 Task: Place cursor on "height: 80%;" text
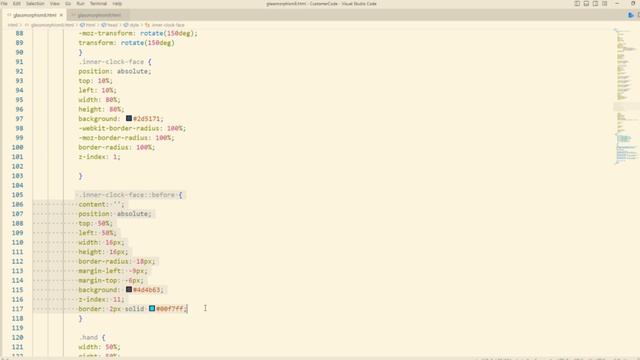click(x=101, y=109)
